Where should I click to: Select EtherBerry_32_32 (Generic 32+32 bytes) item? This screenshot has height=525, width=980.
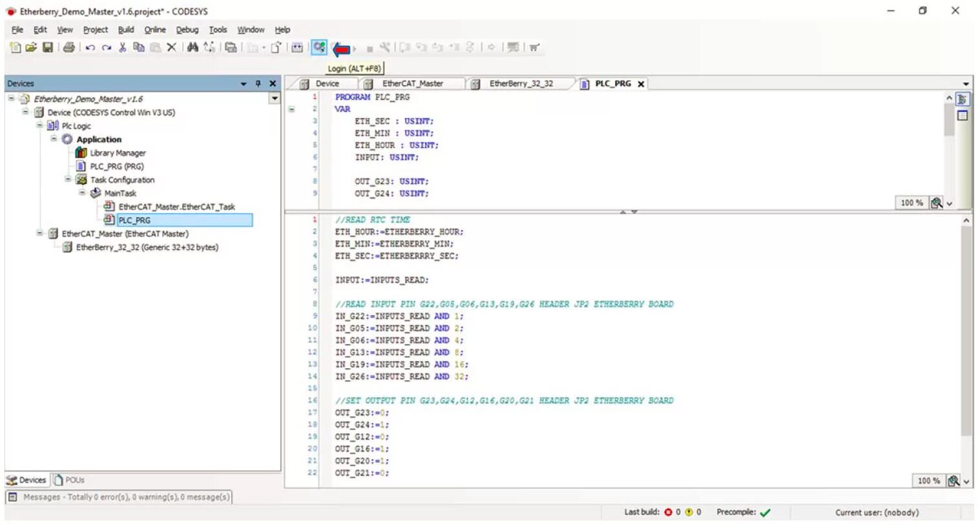click(147, 247)
